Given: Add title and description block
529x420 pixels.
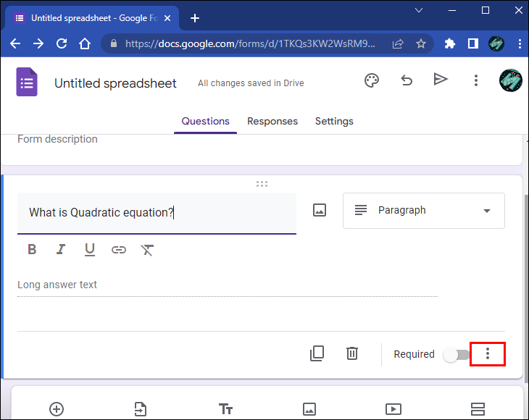Looking at the screenshot, I should [225, 409].
